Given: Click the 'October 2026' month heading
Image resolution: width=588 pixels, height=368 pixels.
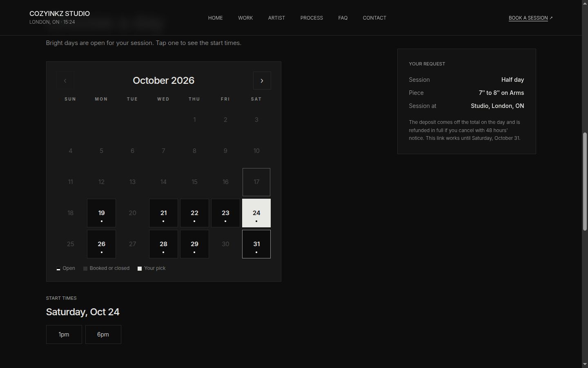Looking at the screenshot, I should click(163, 81).
